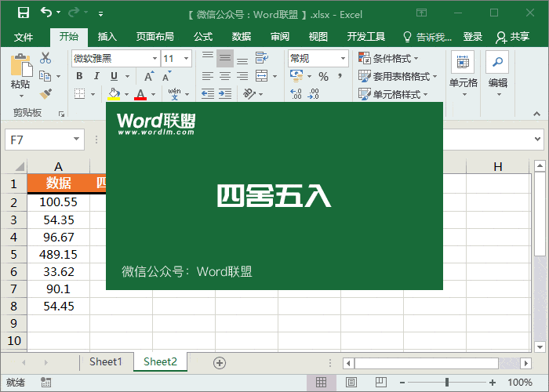This screenshot has width=549, height=392.
Task: Select cell A5 containing 489.15
Action: (59, 254)
